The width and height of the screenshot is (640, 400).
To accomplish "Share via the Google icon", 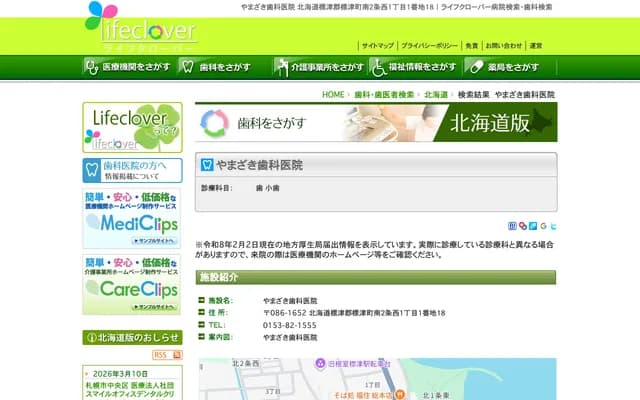I will click(x=543, y=226).
